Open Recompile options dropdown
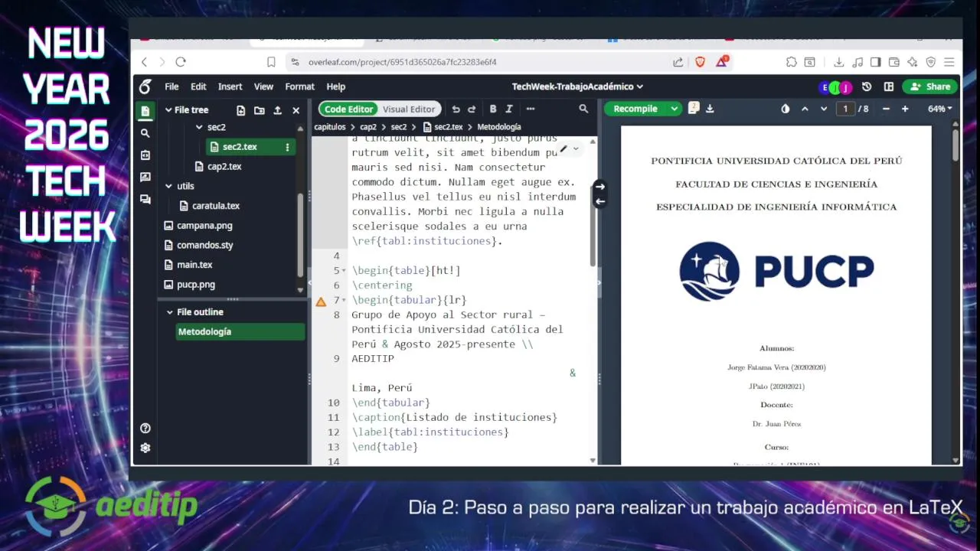 674,109
